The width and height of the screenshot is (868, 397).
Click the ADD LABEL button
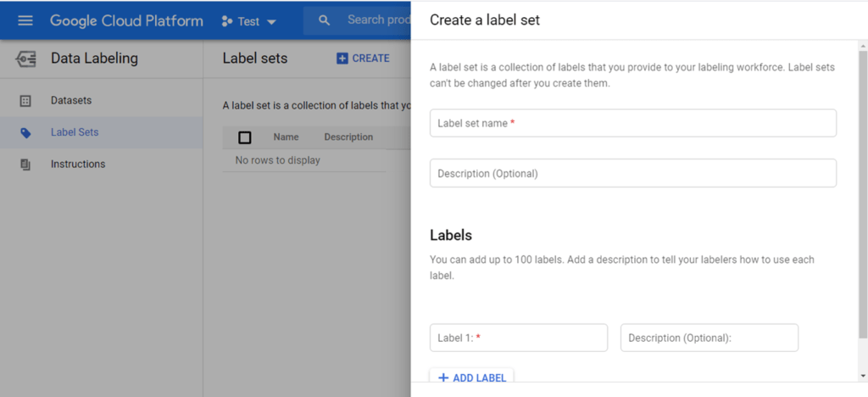coord(471,377)
